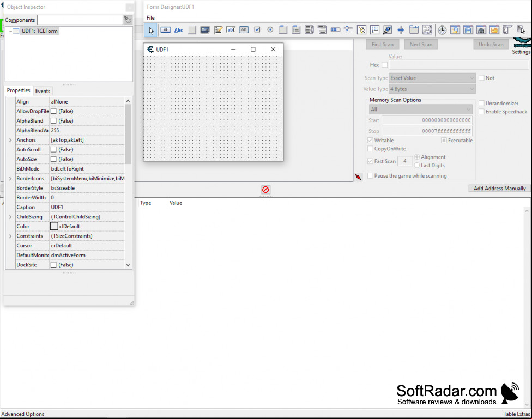This screenshot has width=532, height=419.
Task: Select the Popup Menu component icon
Action: [520, 30]
